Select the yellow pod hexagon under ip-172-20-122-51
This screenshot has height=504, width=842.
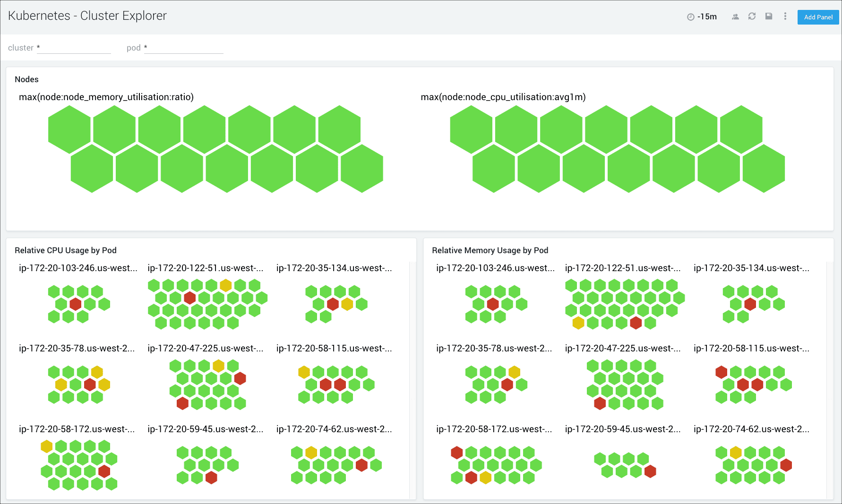[x=225, y=284]
